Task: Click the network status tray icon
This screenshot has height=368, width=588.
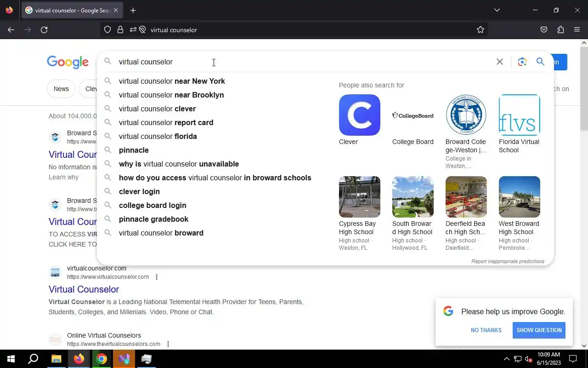Action: coord(518,359)
